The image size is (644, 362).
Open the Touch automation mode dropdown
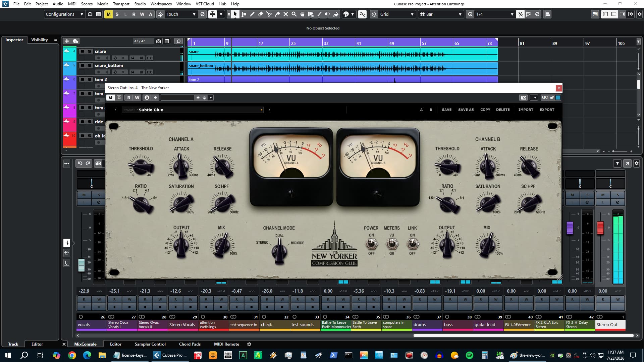pyautogui.click(x=181, y=14)
